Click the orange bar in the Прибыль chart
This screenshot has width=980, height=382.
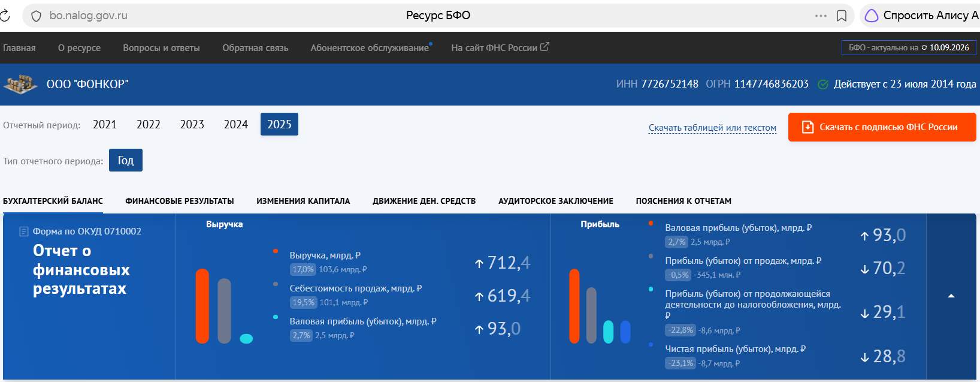[x=574, y=306]
